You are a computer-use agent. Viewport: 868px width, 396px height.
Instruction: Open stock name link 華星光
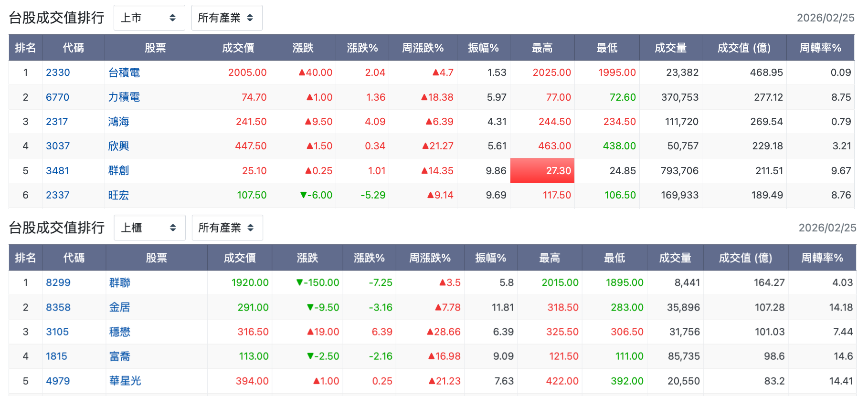125,381
